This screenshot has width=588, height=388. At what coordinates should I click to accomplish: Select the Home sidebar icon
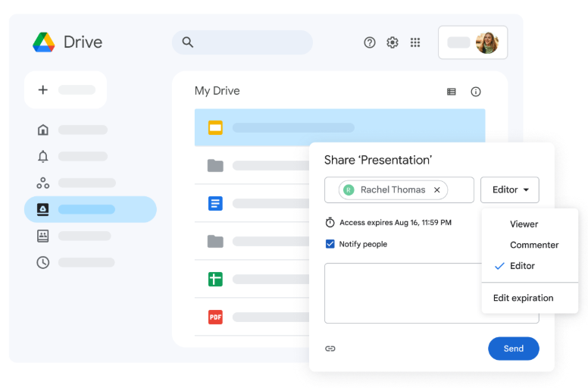[x=42, y=130]
